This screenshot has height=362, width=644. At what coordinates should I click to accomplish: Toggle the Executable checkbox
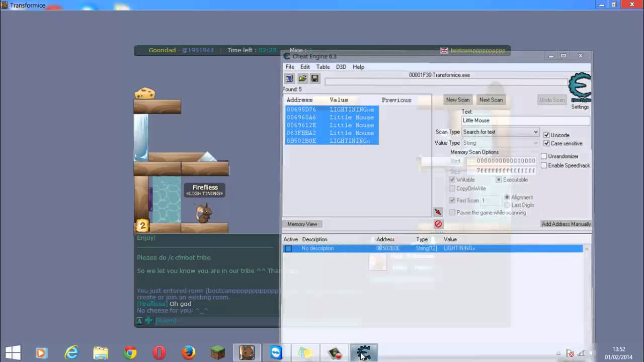(499, 179)
